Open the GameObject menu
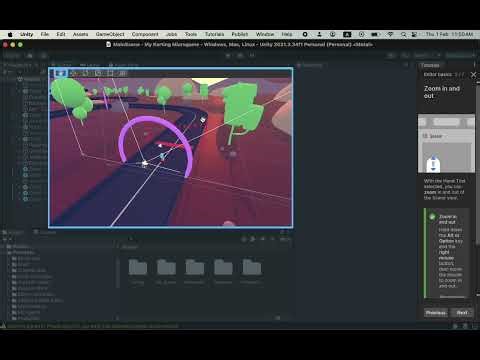 click(x=110, y=34)
